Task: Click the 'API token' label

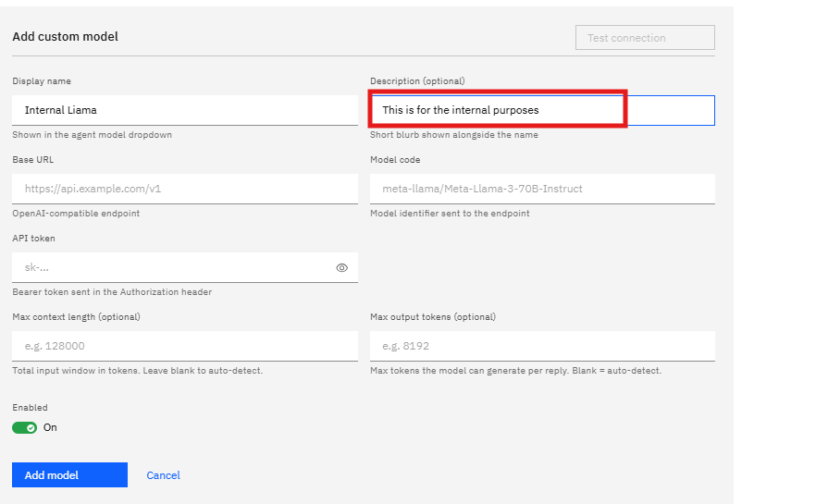Action: click(x=33, y=239)
